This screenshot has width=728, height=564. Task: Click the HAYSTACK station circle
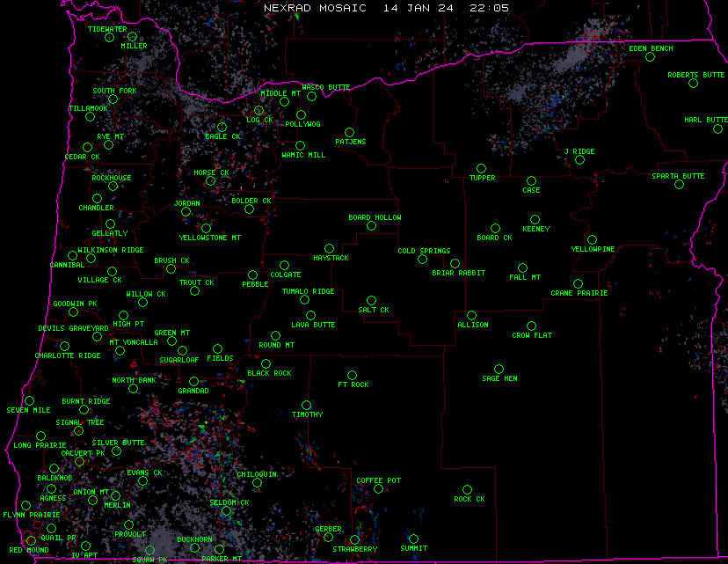329,249
